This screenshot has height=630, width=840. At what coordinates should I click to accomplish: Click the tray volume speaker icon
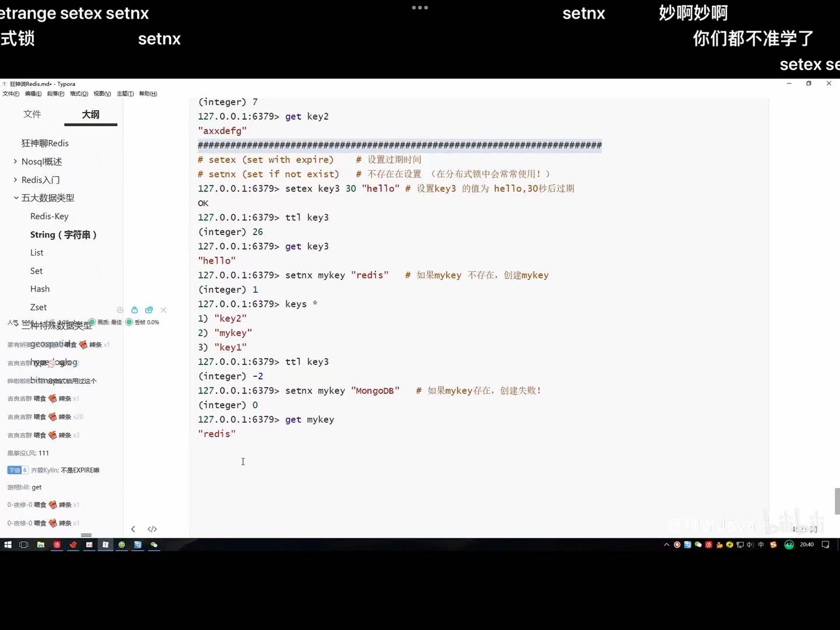pyautogui.click(x=750, y=545)
